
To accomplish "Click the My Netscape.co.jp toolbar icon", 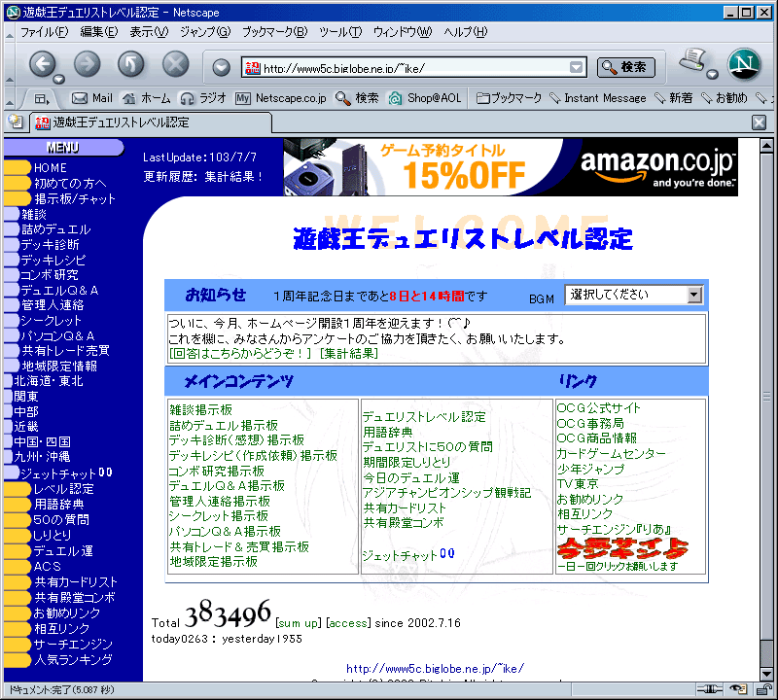I will tap(281, 98).
